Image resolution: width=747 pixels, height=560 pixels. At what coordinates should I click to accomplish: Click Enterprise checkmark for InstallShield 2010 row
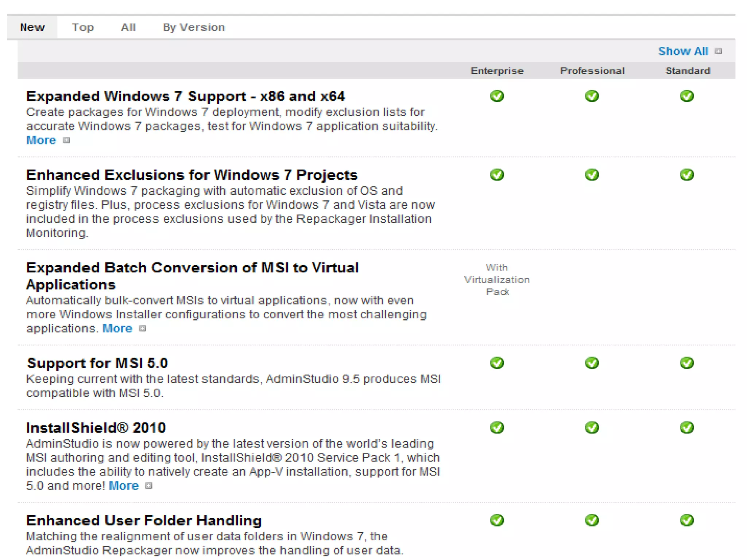pos(497,427)
